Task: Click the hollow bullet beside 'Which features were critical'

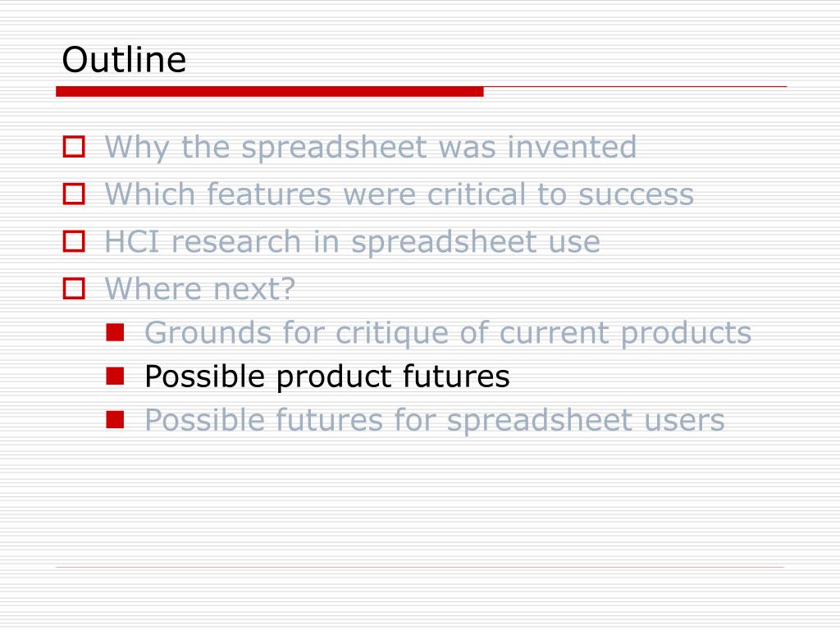Action: click(x=74, y=194)
